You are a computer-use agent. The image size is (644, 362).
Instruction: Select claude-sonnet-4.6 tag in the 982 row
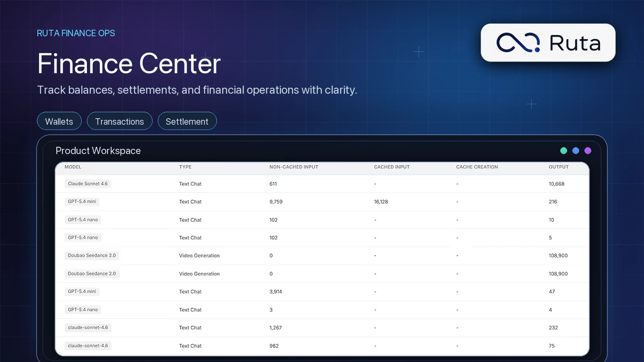click(88, 346)
